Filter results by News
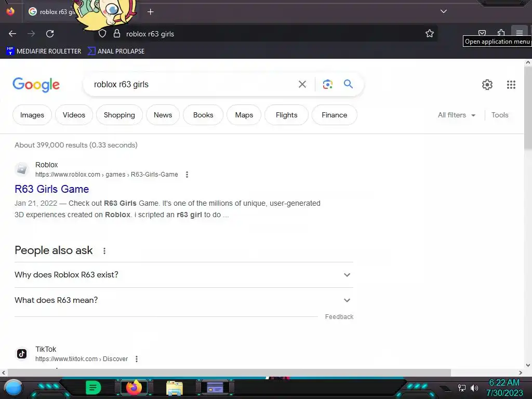The width and height of the screenshot is (532, 399). tap(163, 115)
